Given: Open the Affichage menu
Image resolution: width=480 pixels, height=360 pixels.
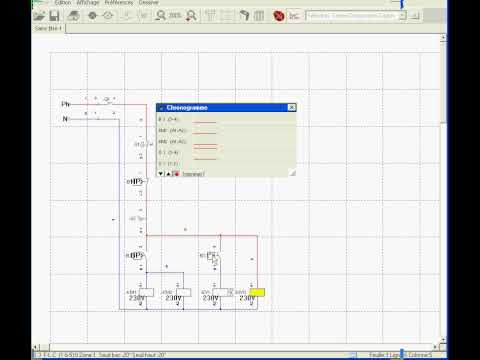Looking at the screenshot, I should tap(88, 3).
